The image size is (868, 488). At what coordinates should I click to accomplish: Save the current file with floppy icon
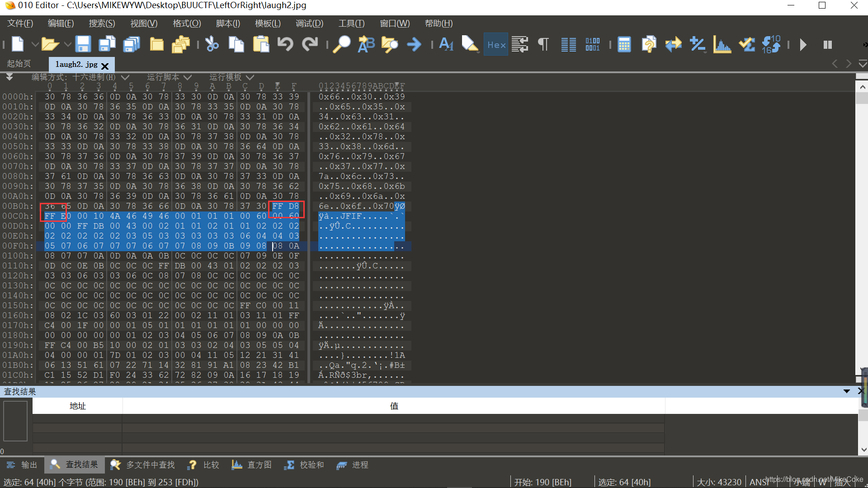[83, 44]
